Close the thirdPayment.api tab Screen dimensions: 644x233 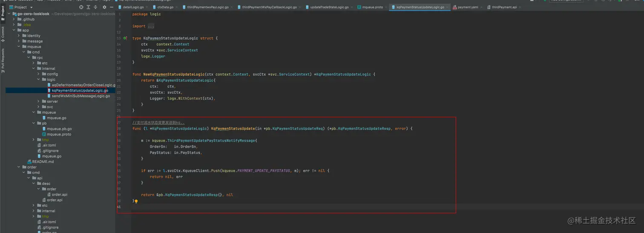point(520,7)
